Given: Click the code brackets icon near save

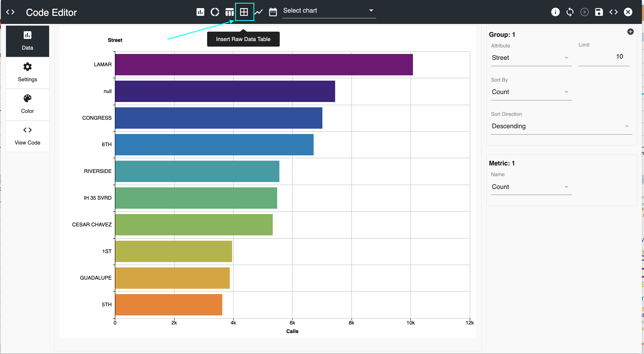Looking at the screenshot, I should click(x=613, y=12).
